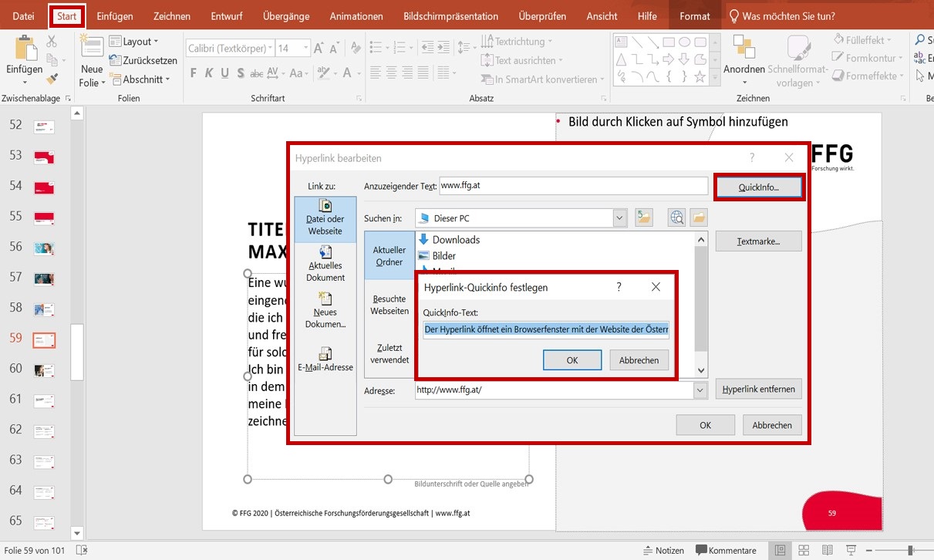This screenshot has height=560, width=934.
Task: Switch to the Zeichnen ribbon tab
Action: coord(172,15)
